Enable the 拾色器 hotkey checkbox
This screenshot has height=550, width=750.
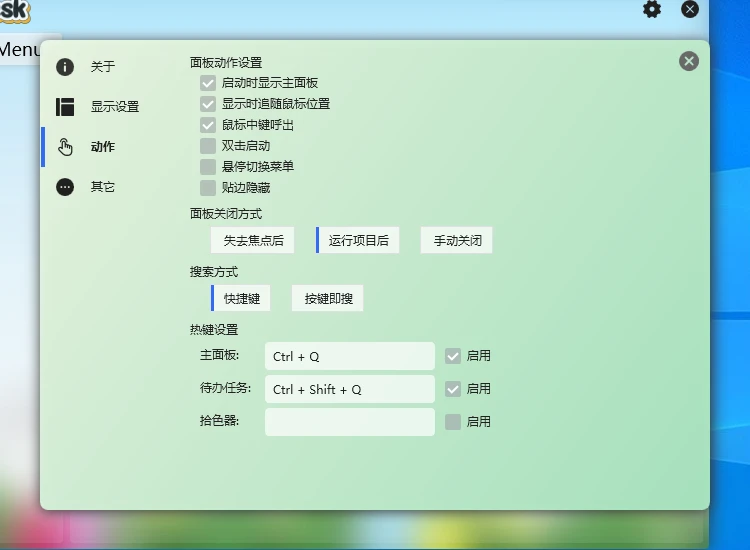point(453,422)
